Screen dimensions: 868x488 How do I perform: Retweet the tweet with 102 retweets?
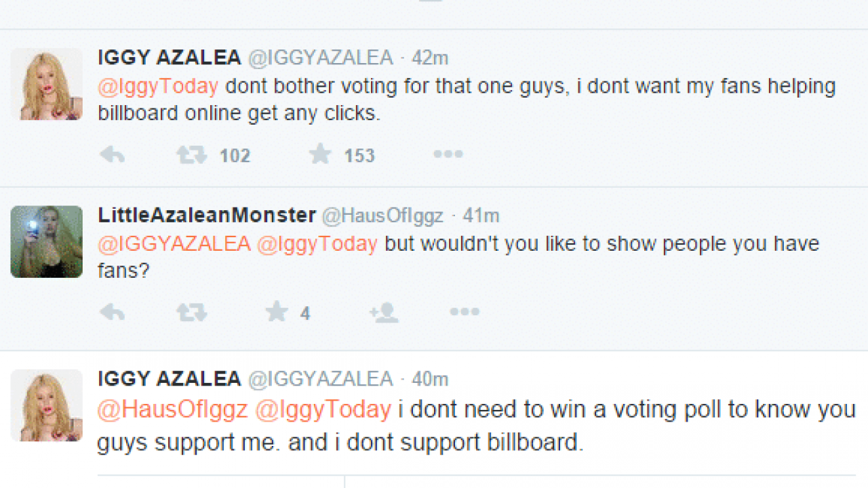192,155
